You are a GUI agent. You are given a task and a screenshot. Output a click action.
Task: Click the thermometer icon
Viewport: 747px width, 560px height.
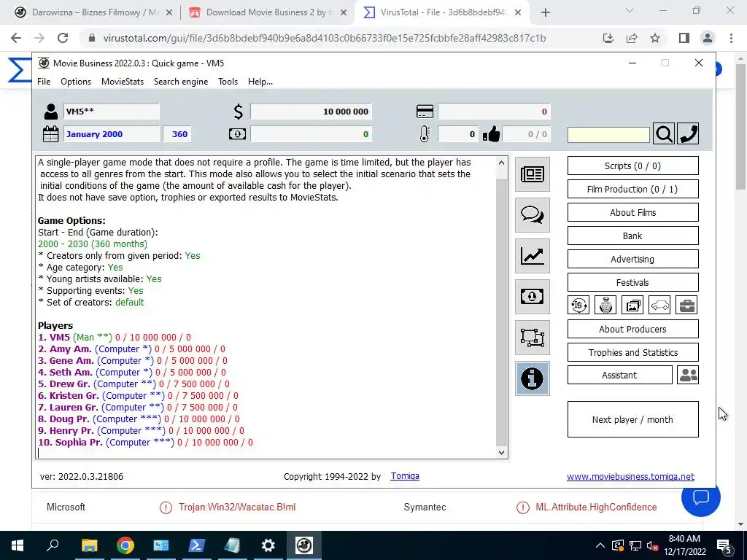tap(425, 134)
